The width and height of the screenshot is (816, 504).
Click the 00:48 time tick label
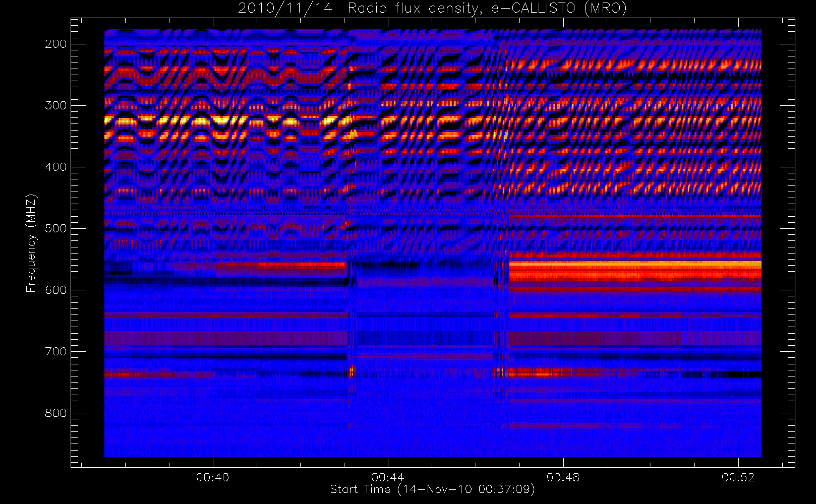(x=563, y=477)
